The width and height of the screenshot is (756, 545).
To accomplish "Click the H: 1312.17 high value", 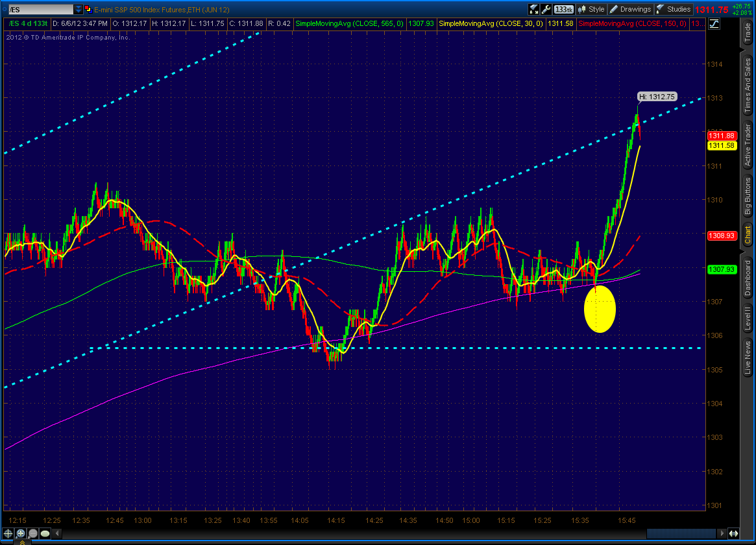I will (x=169, y=23).
